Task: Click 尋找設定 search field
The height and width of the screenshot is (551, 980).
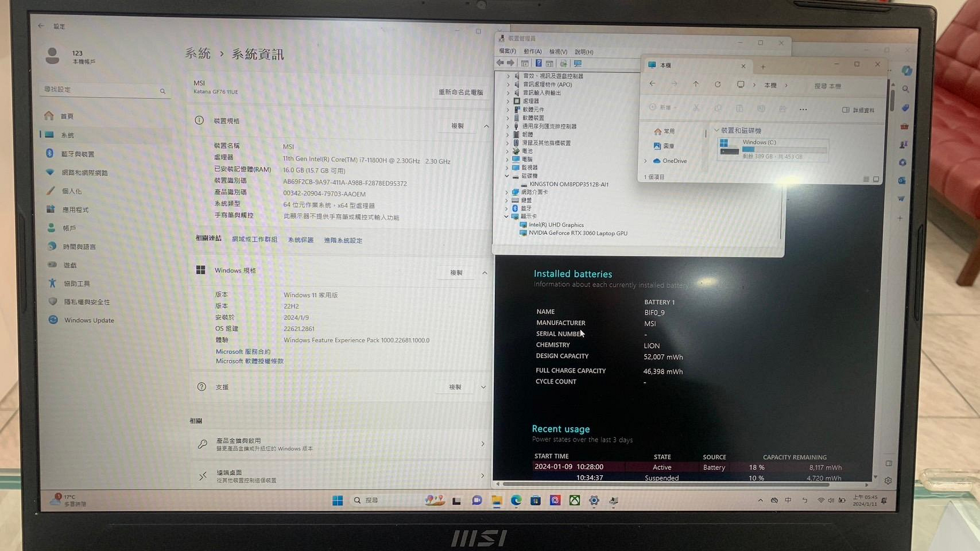Action: click(x=105, y=90)
